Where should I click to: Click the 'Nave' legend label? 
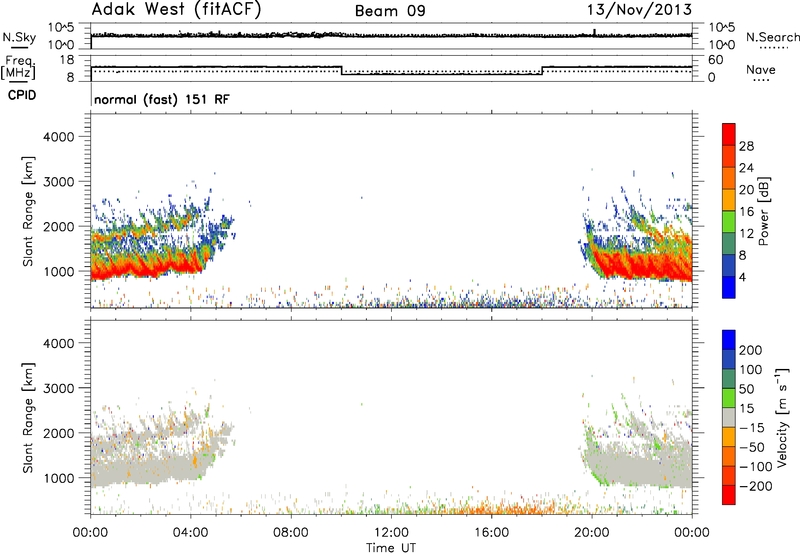coord(761,69)
